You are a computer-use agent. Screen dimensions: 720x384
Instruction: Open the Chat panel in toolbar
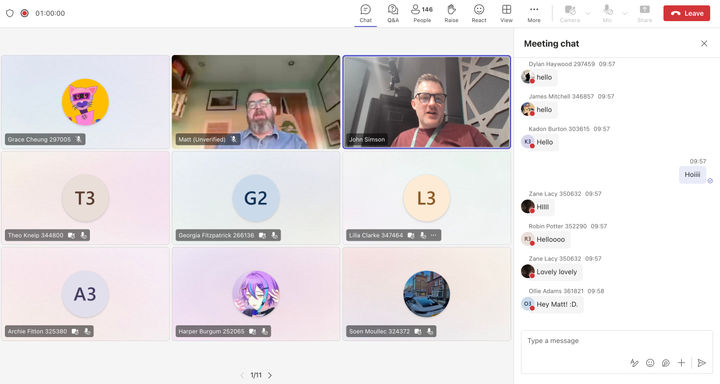(x=366, y=13)
